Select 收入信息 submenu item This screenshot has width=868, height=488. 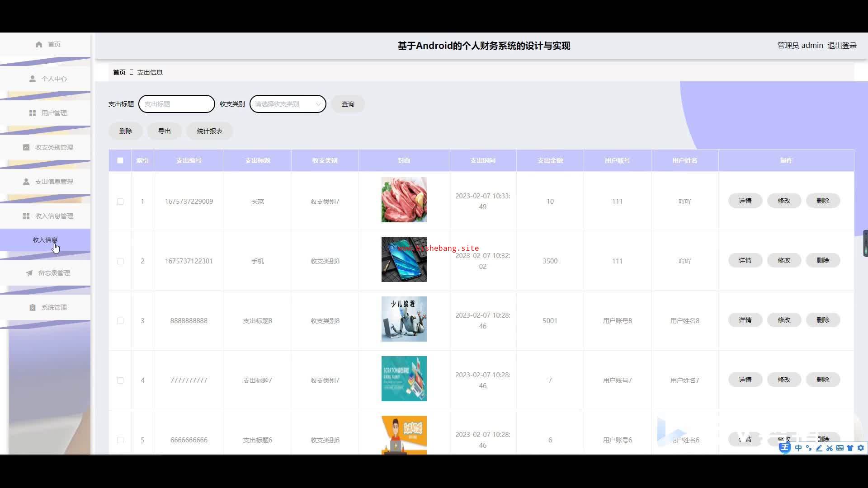click(45, 240)
